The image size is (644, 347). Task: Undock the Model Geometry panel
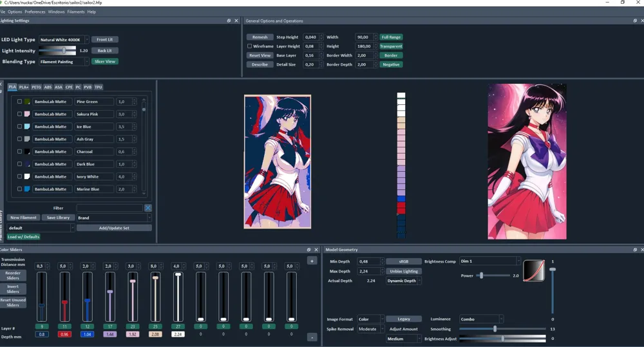click(x=635, y=250)
